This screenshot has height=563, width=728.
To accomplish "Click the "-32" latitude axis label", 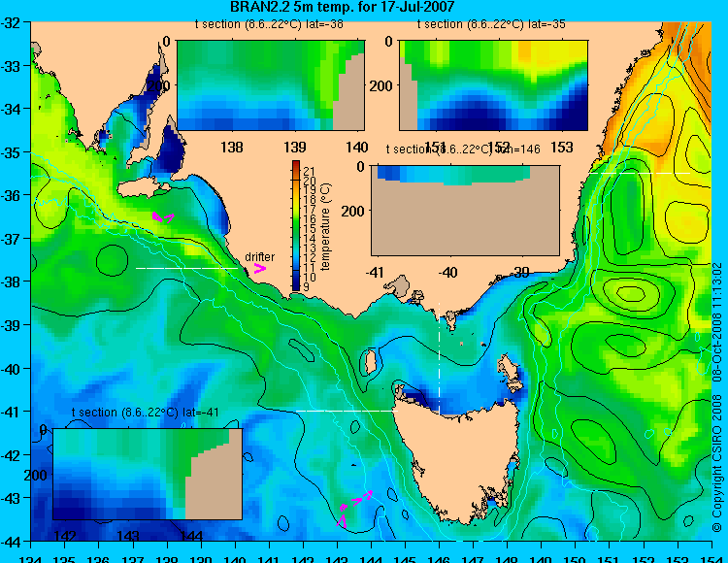I will (11, 23).
